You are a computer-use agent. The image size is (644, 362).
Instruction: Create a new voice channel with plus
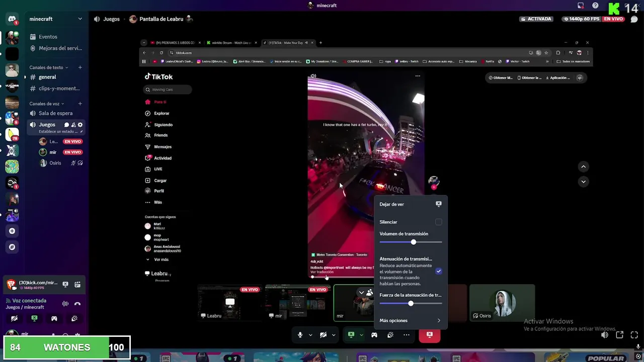coord(80,104)
